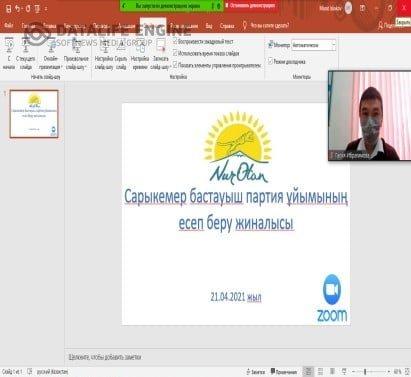This screenshot has width=411, height=377.
Task: Open Notes (Заметки) in status bar
Action: click(255, 372)
